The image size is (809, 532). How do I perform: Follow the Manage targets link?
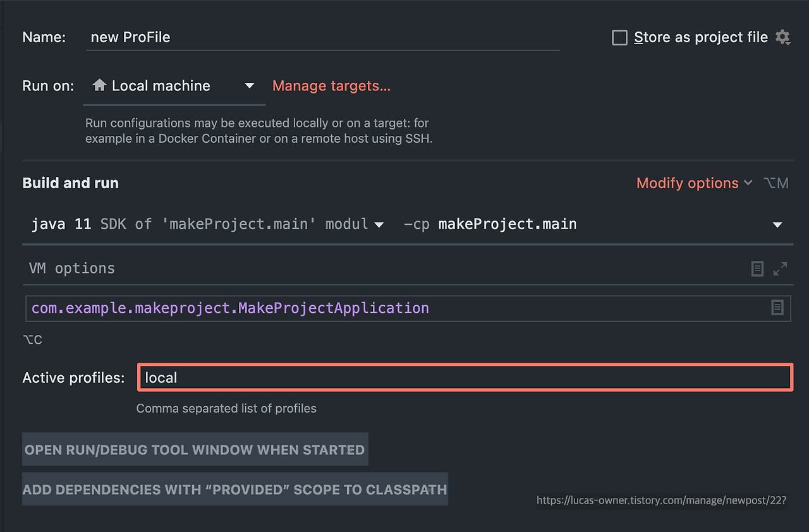331,85
